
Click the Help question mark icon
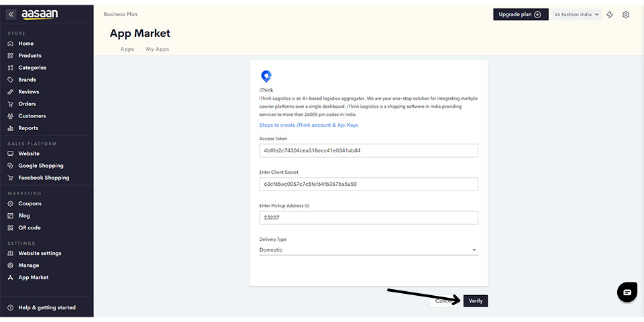(11, 308)
